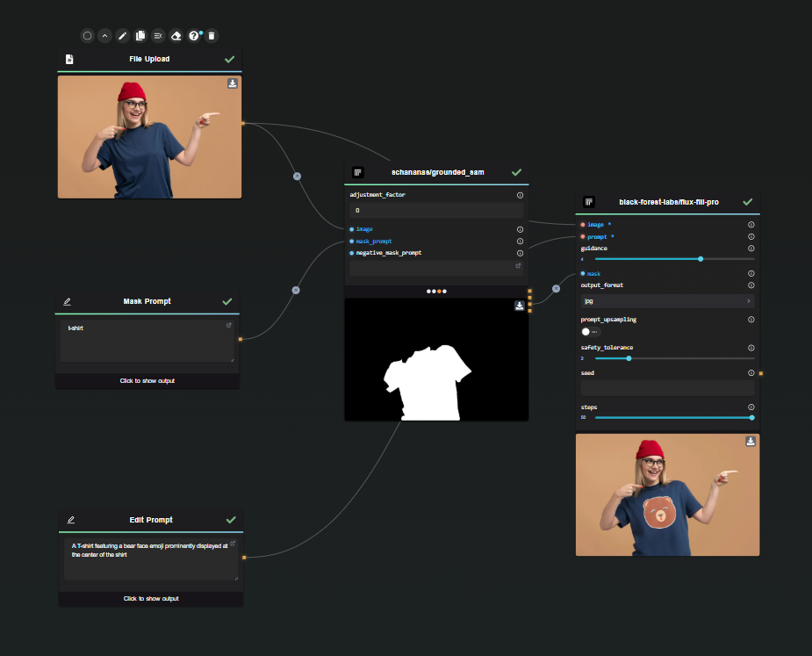The image size is (812, 656).
Task: Click the seed input field
Action: (667, 388)
